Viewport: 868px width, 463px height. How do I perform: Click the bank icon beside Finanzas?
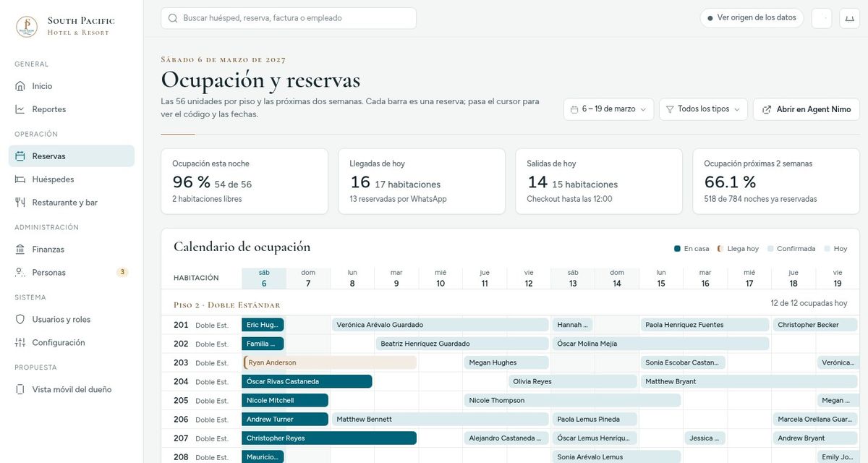point(20,250)
